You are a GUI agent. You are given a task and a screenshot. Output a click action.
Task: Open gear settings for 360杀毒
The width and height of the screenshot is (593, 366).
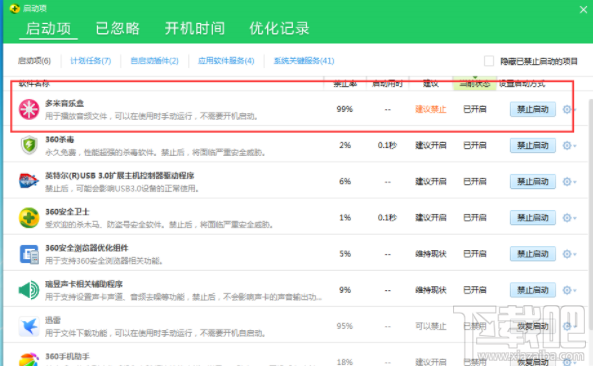pos(568,145)
